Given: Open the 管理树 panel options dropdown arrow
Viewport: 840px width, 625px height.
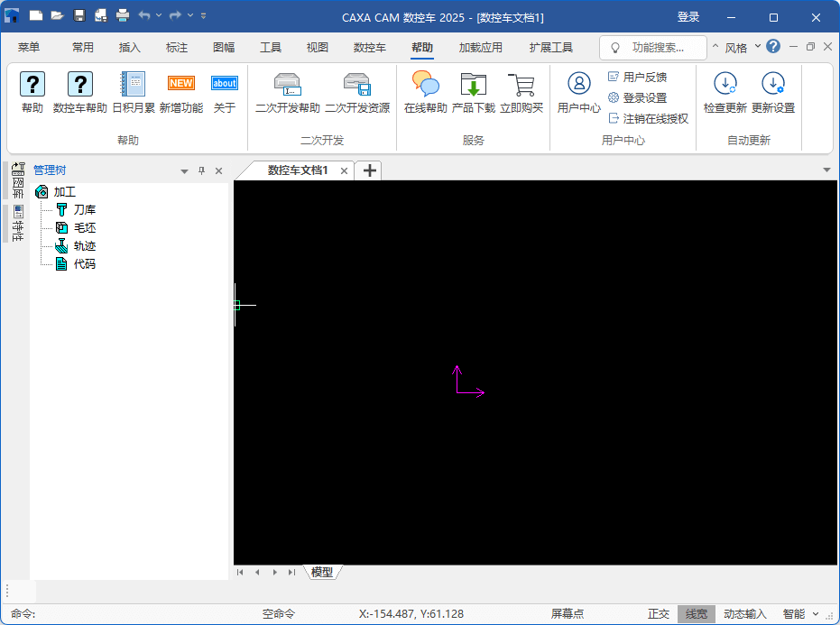Looking at the screenshot, I should pos(184,170).
